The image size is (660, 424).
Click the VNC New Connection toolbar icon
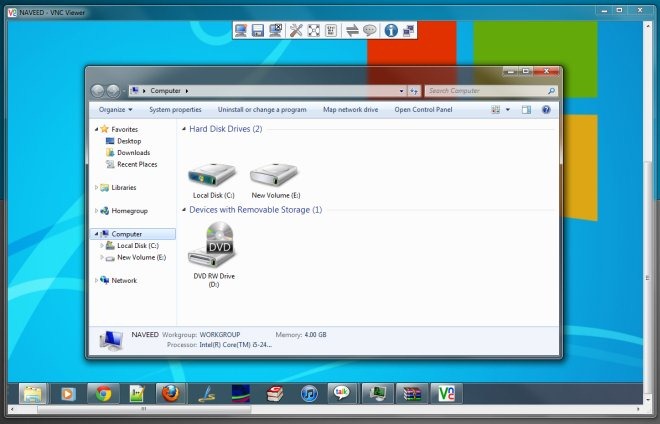[240, 30]
